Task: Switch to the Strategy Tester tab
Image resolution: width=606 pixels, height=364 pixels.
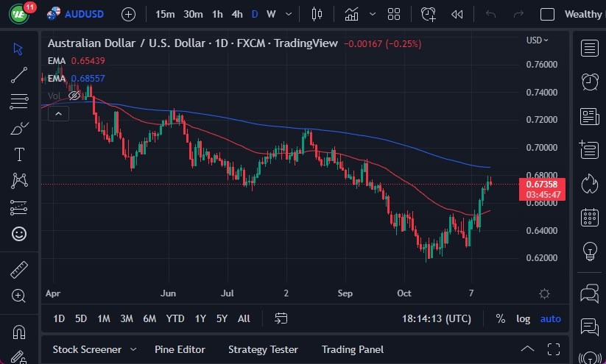Action: [263, 349]
